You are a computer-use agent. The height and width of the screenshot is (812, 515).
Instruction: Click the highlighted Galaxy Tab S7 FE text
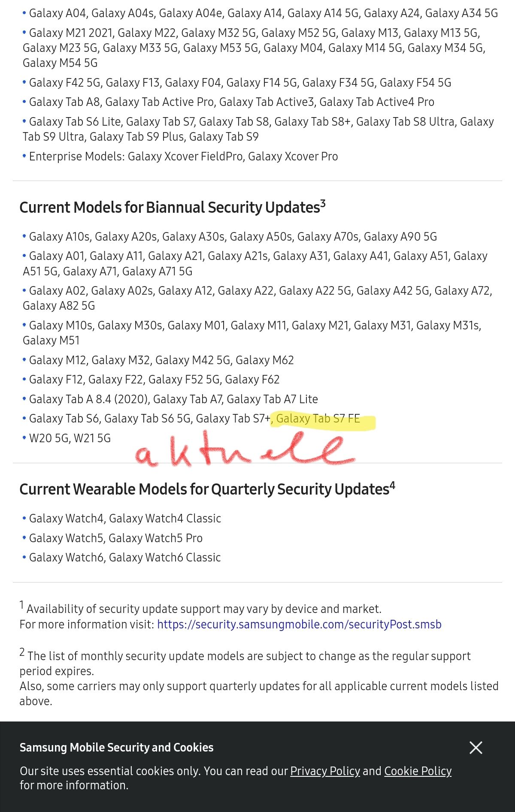tap(318, 419)
